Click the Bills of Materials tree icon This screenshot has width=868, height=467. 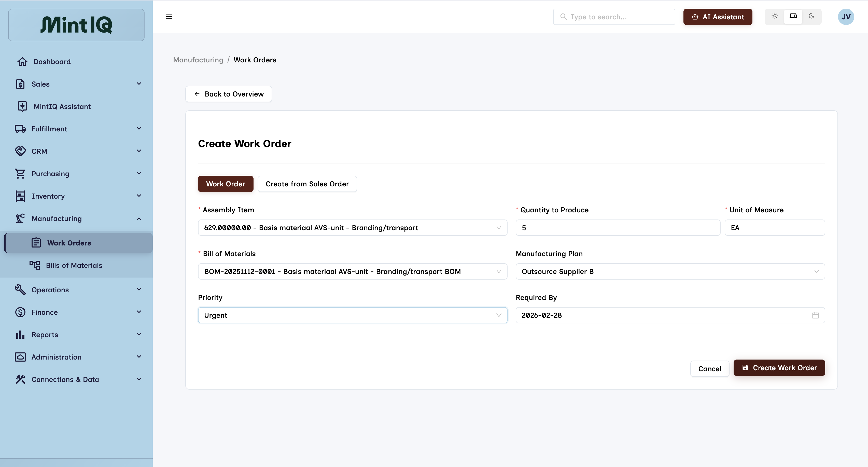point(34,265)
